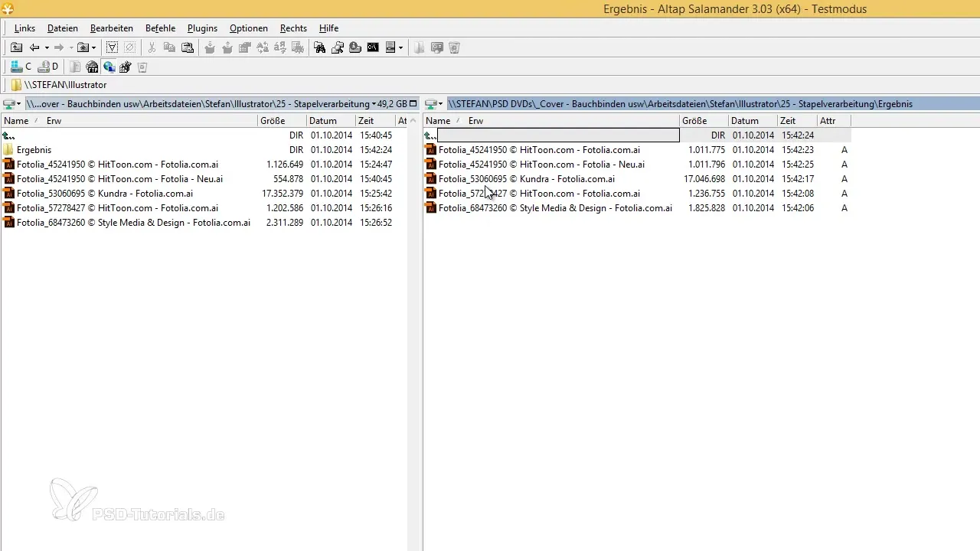Click the paste clipboard icon
The height and width of the screenshot is (551, 980).
pos(187,47)
